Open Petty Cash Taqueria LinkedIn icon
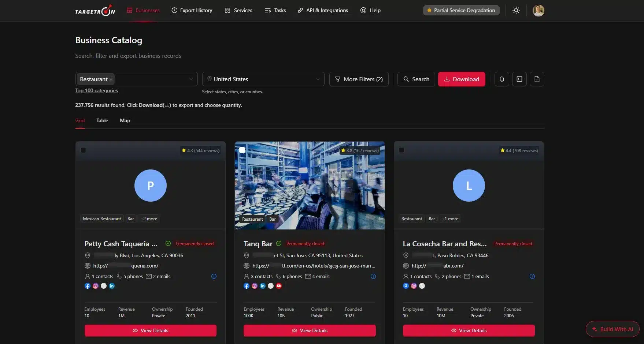The width and height of the screenshot is (644, 344). (112, 286)
